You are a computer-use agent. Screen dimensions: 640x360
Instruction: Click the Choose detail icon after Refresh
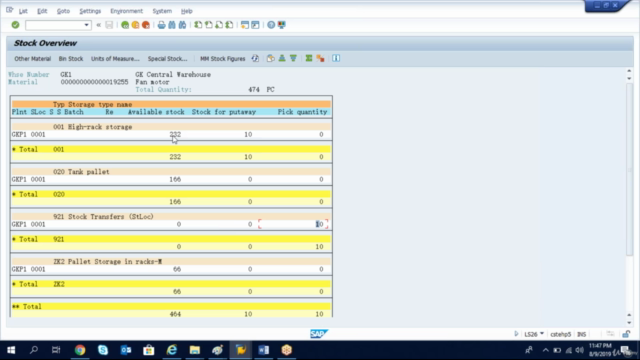(270, 58)
